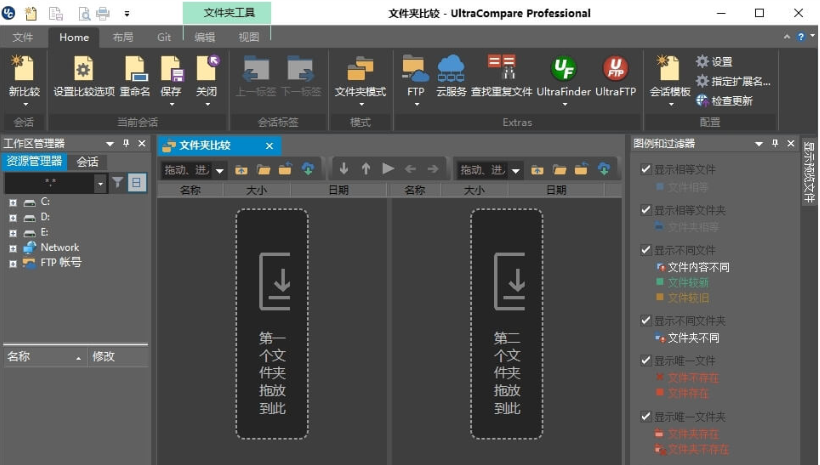Browse for folder in left pane

(x=263, y=169)
